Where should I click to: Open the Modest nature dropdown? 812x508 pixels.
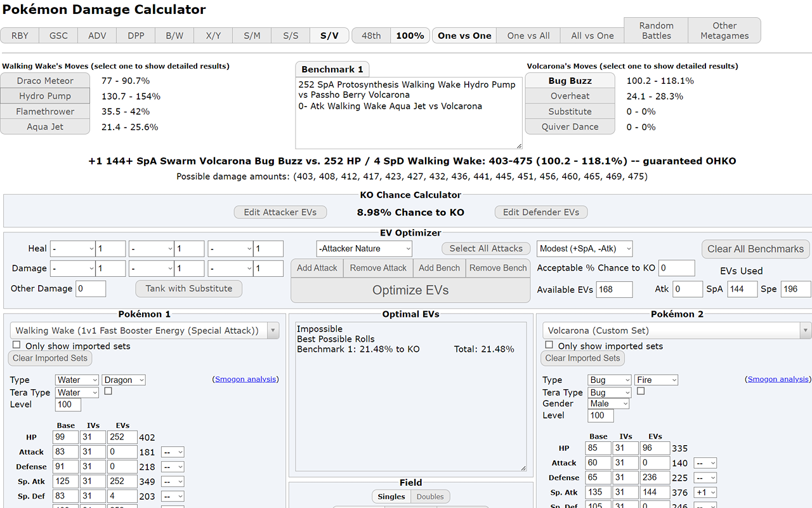[585, 248]
